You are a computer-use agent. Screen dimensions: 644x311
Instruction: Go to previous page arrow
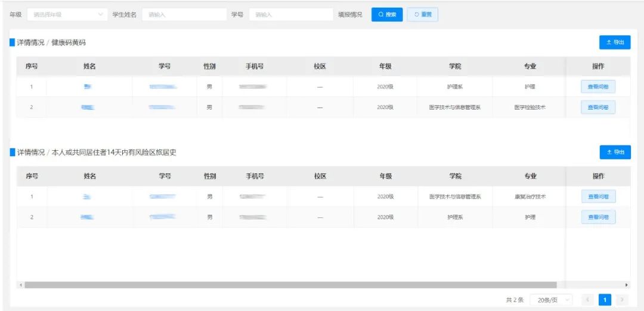pos(587,300)
